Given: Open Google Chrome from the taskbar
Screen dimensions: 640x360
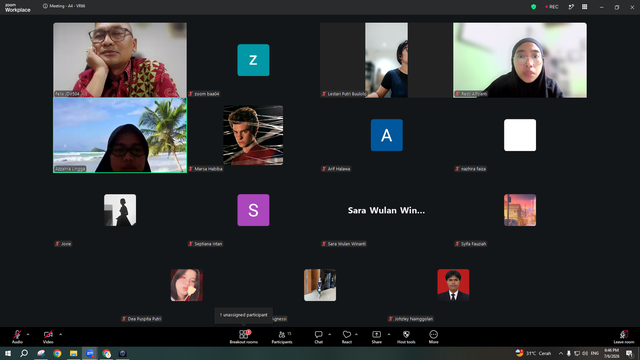Looking at the screenshot, I should [x=57, y=353].
